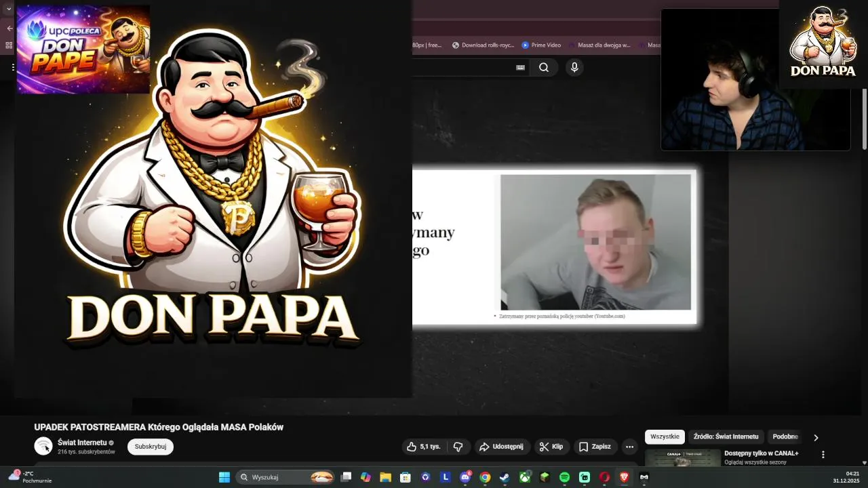Open the Windows Start menu
Screen dimensions: 868x488
[224, 477]
